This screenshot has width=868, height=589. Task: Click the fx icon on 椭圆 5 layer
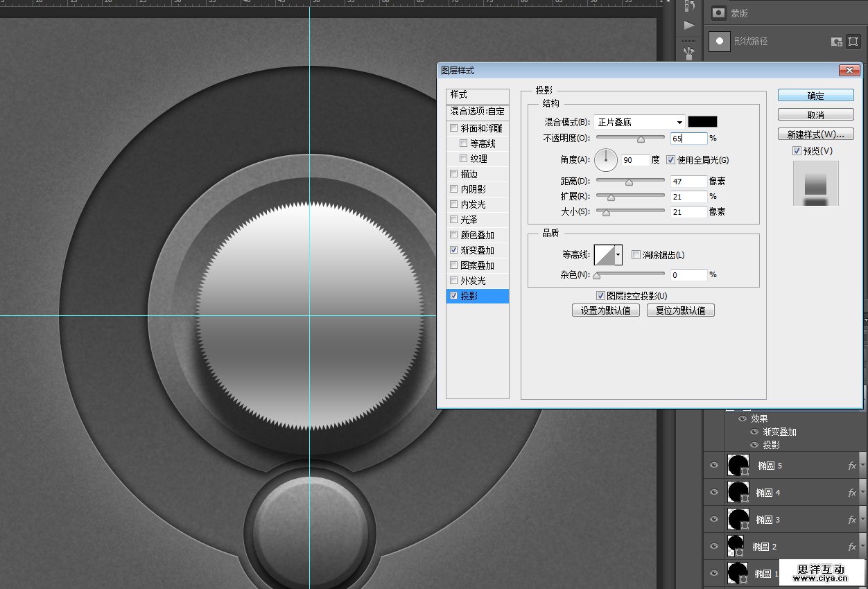pyautogui.click(x=852, y=466)
